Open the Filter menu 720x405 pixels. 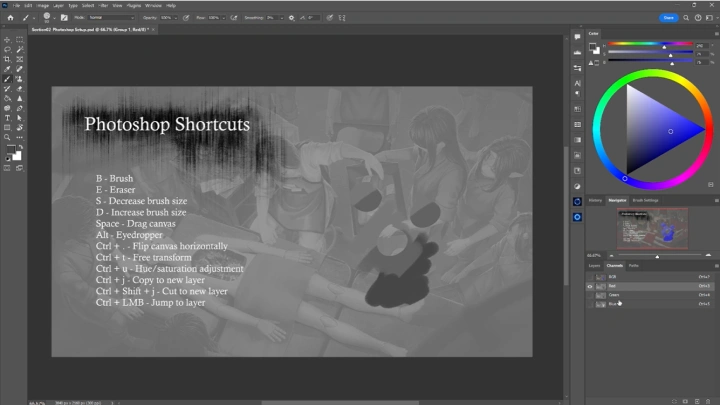click(x=103, y=6)
